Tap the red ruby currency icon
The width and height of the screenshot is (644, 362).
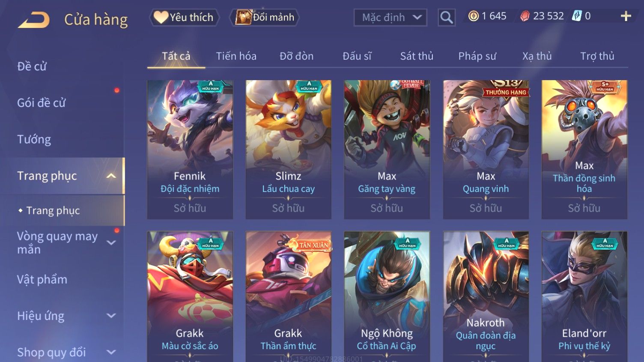pyautogui.click(x=525, y=16)
